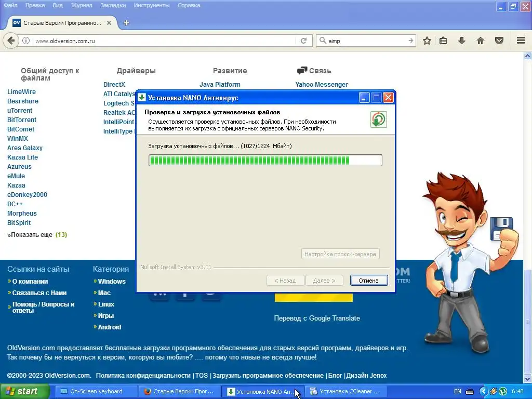Expand hidden tray icons arrow

point(483,391)
